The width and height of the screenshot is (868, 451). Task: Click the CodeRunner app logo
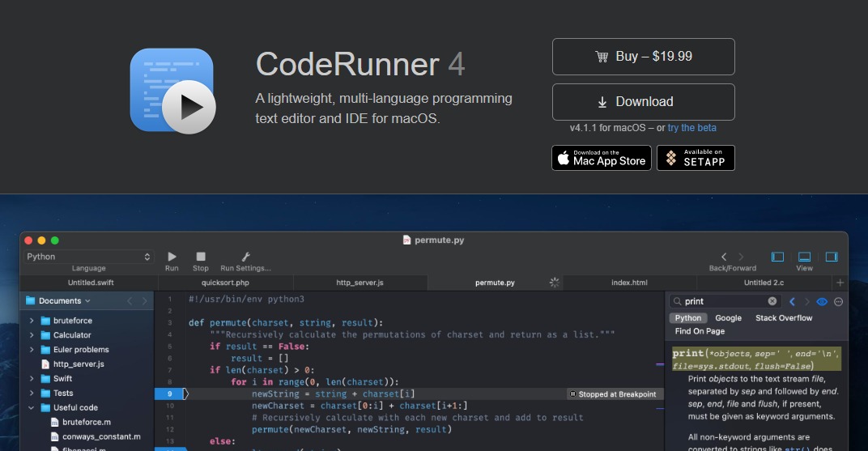coord(172,91)
